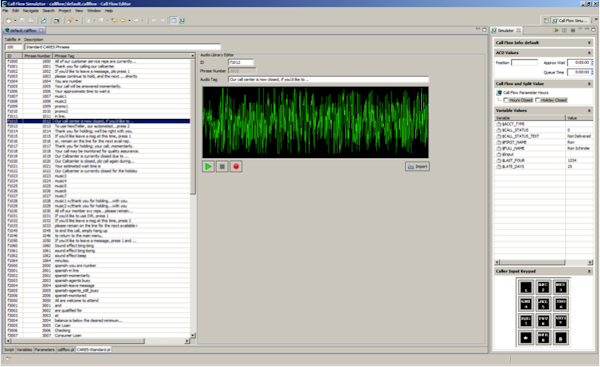Click the New file toolbar icon

click(x=8, y=20)
